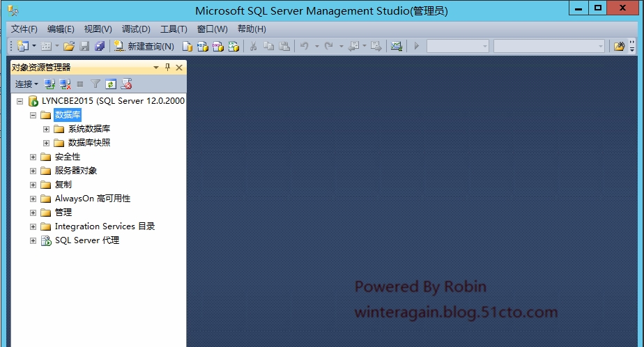
Task: Open the Redo history dropdown arrow
Action: (x=342, y=46)
